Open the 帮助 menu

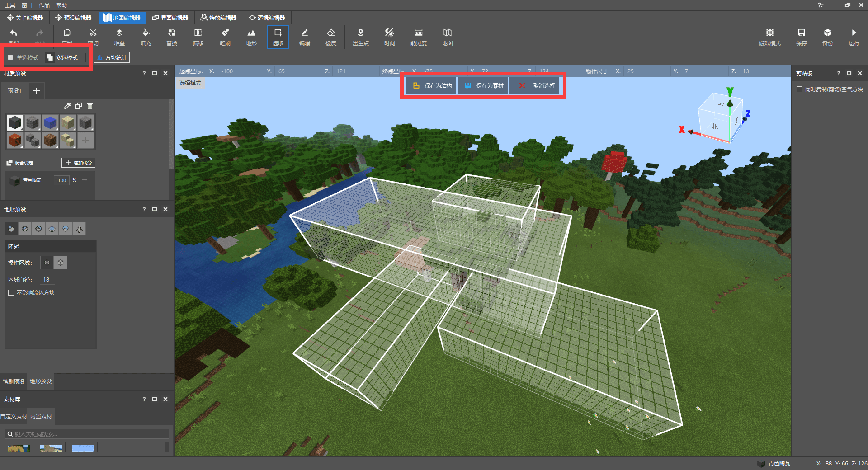pos(61,5)
